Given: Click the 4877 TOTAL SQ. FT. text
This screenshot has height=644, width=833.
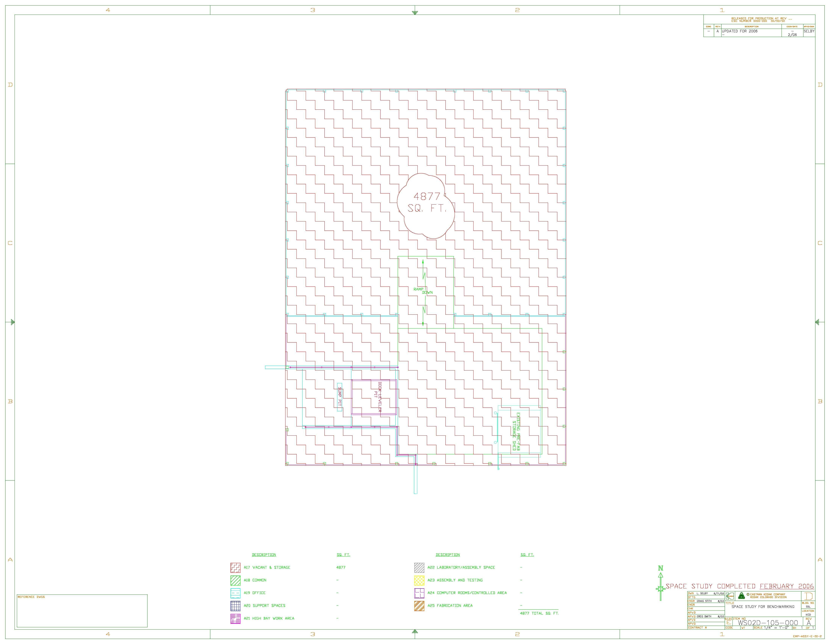Looking at the screenshot, I should tap(539, 613).
